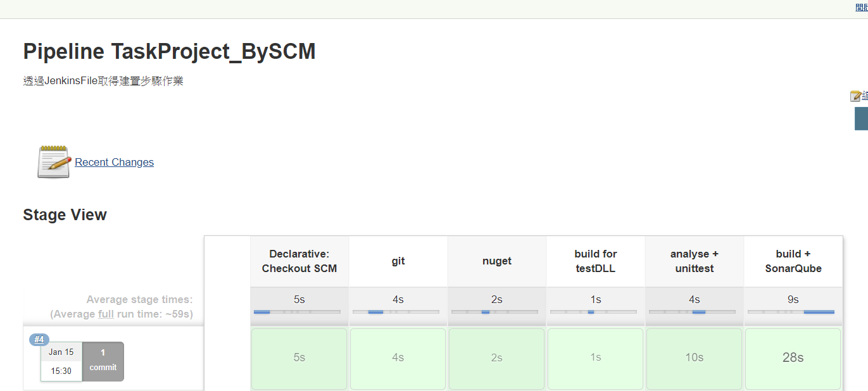This screenshot has width=868, height=391.
Task: Click the analyse + unittest column header
Action: coord(695,261)
